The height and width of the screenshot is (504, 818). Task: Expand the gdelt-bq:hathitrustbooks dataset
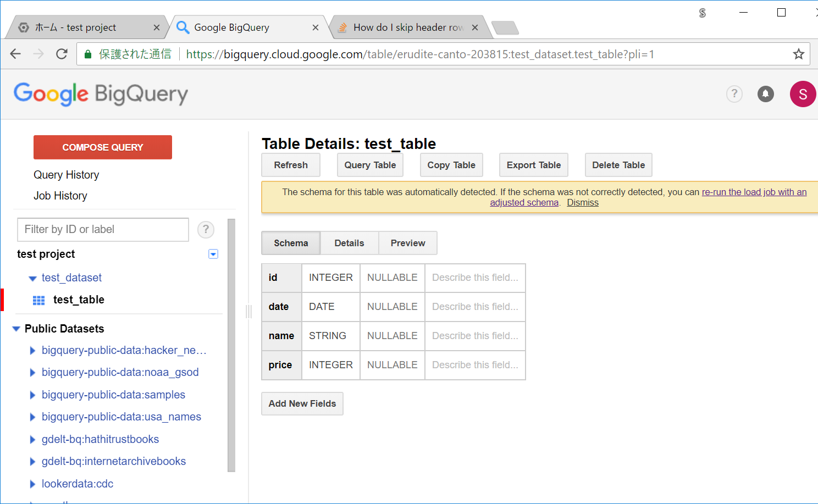pos(32,439)
